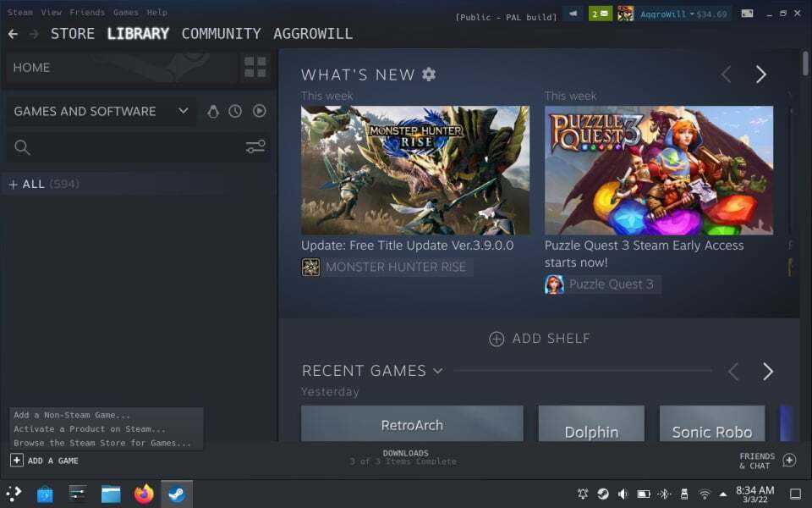Open the battery status tray icon
Viewport: 812px width, 508px height.
pos(643,494)
